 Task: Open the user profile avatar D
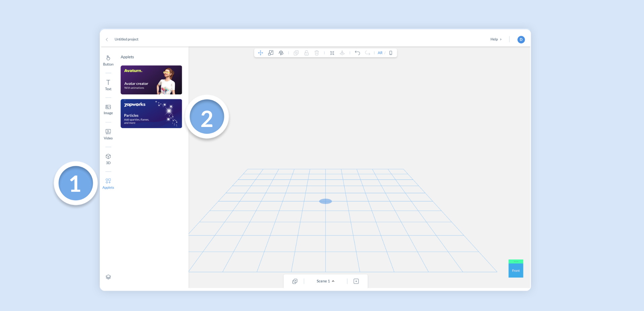click(521, 40)
